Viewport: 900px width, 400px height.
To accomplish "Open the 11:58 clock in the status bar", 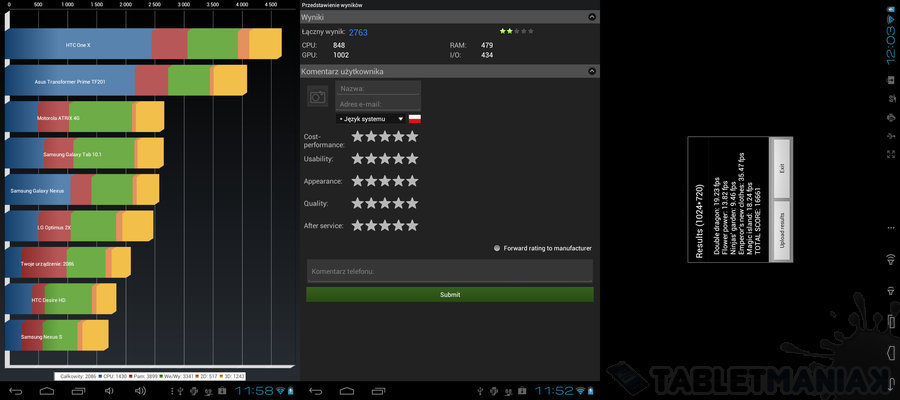I will point(255,391).
